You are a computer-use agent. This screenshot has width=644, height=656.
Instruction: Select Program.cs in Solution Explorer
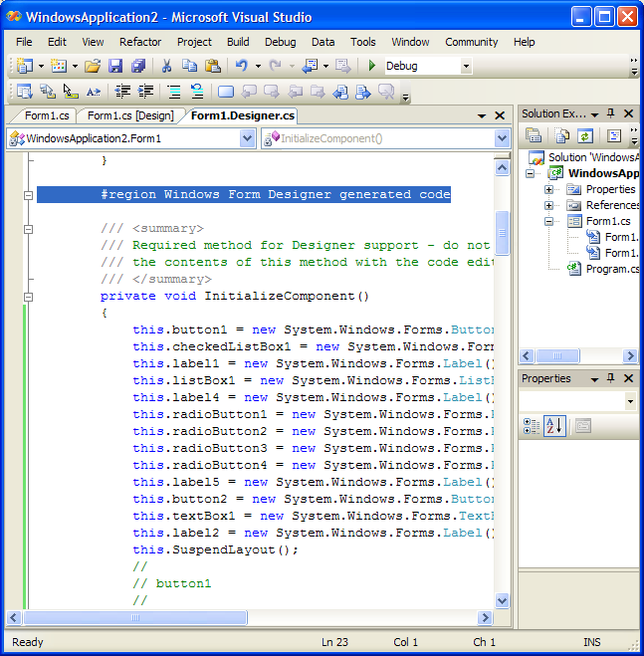(612, 269)
